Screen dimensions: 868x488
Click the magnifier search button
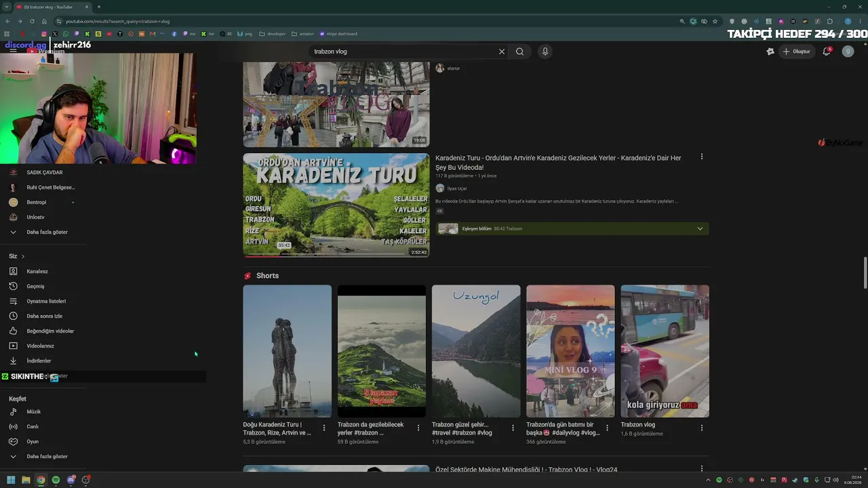pos(519,52)
